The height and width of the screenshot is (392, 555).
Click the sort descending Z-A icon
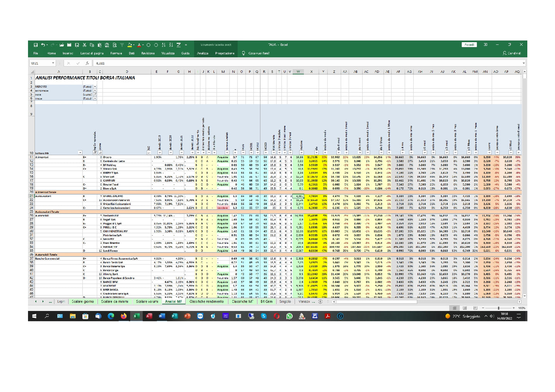171,45
